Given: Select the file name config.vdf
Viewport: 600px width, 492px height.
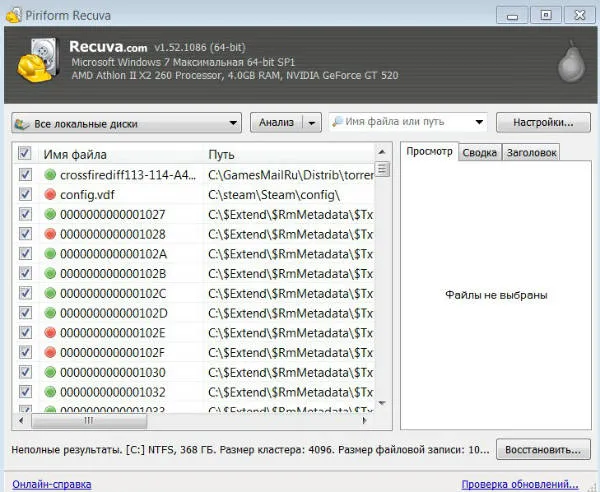Looking at the screenshot, I should pos(87,195).
